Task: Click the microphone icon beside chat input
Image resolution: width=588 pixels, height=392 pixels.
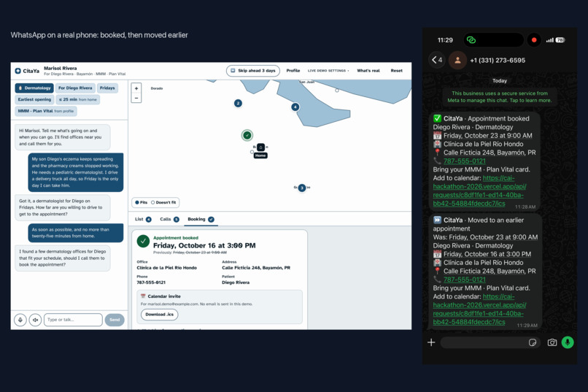Action: click(20, 320)
